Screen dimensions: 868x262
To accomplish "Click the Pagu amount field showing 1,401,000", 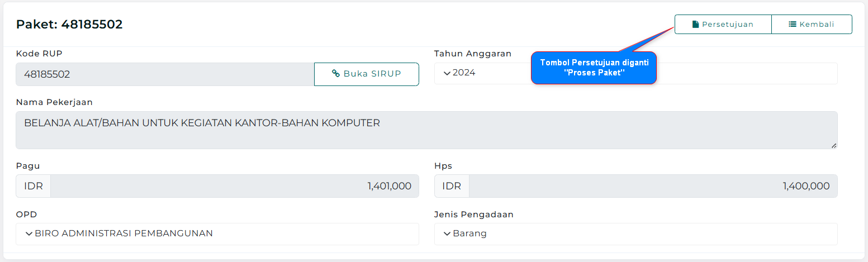I will click(x=234, y=186).
